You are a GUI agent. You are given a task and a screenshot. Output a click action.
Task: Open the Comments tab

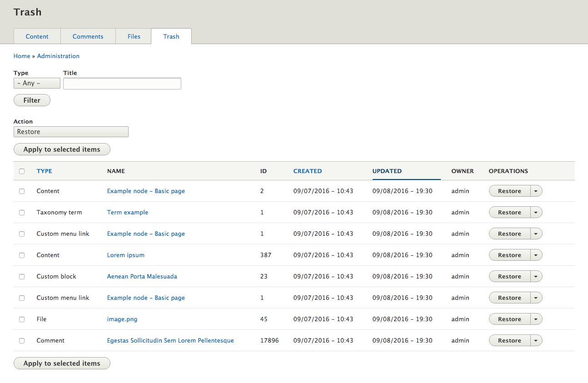click(x=88, y=36)
